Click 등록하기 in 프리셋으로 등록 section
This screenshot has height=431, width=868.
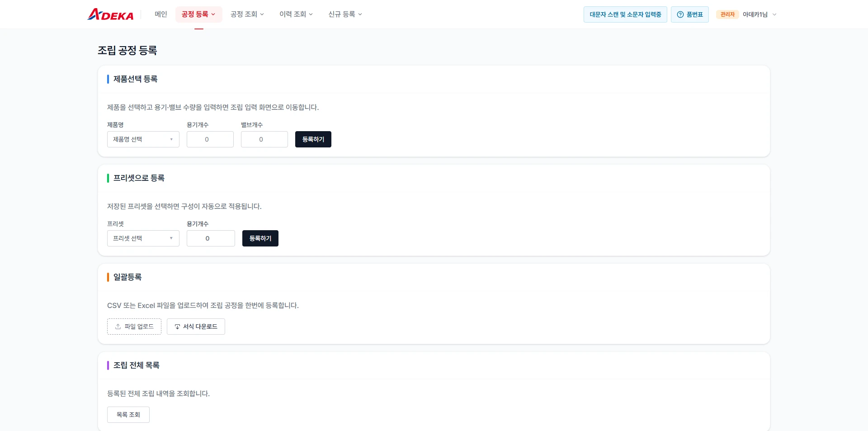(260, 238)
